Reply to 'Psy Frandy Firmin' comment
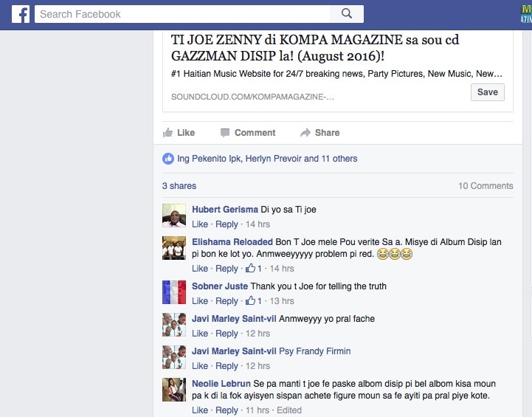This screenshot has width=532, height=417. [x=227, y=366]
